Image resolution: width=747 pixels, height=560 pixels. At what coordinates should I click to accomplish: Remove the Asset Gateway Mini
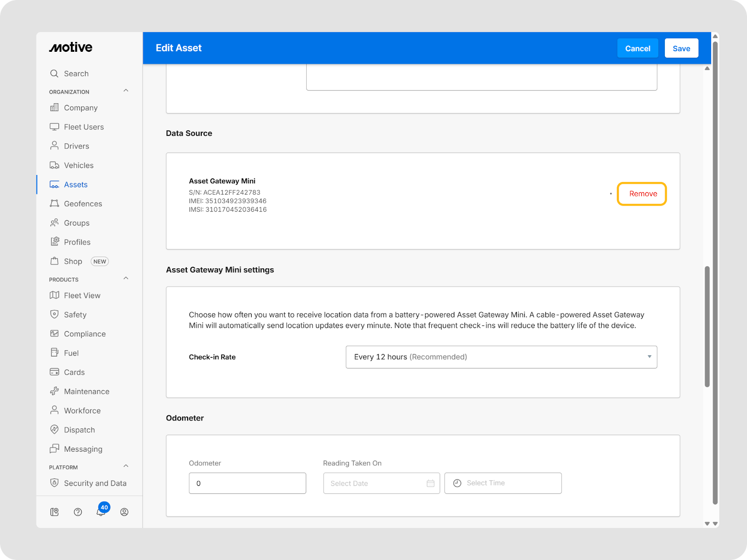click(x=642, y=194)
